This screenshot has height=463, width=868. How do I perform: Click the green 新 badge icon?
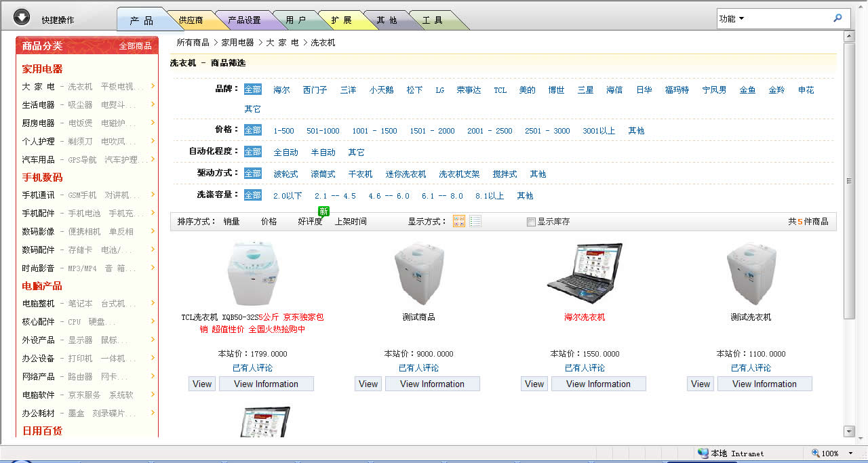click(x=324, y=212)
